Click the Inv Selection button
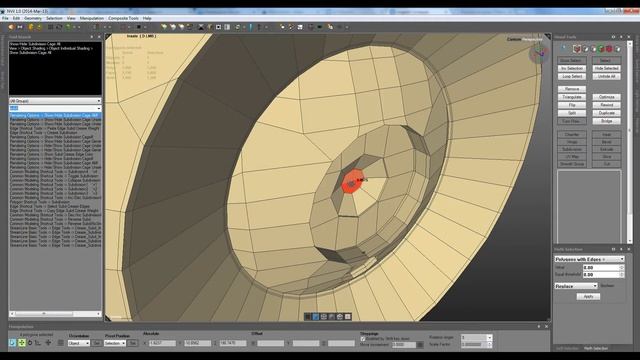 pos(571,69)
